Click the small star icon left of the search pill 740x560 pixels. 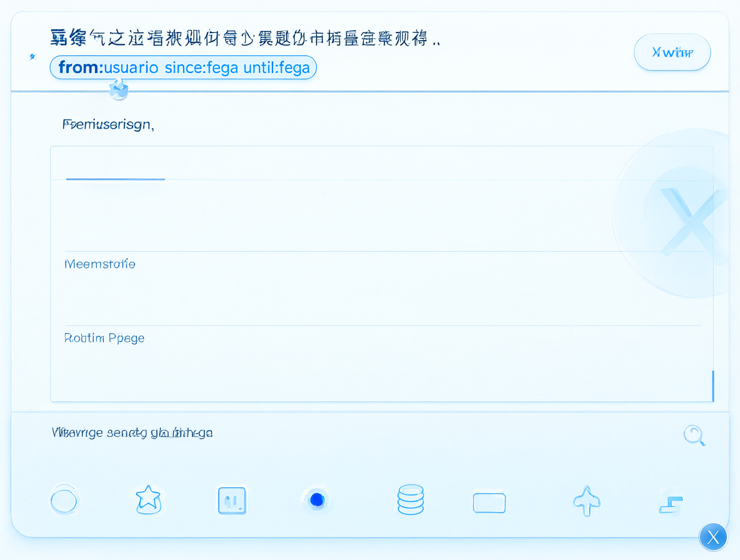pos(32,57)
